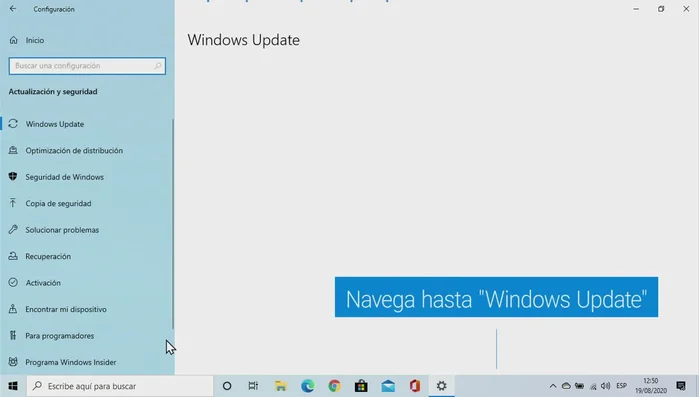Image resolution: width=699 pixels, height=397 pixels.
Task: Click the Settings gear in the taskbar
Action: tap(441, 386)
